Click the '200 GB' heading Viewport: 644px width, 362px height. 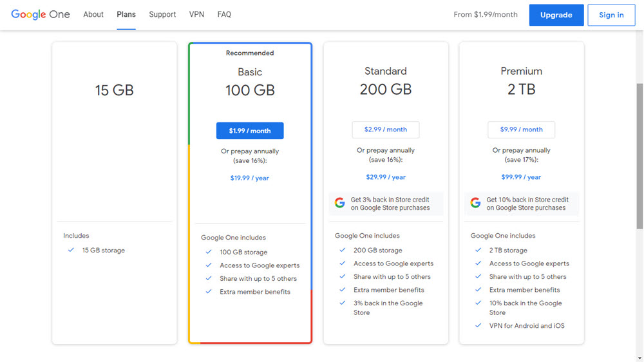(x=386, y=90)
